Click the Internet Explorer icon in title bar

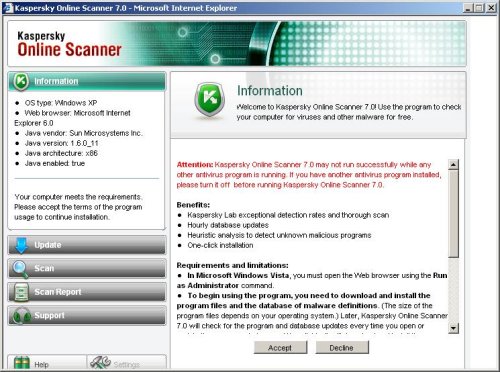(x=7, y=8)
